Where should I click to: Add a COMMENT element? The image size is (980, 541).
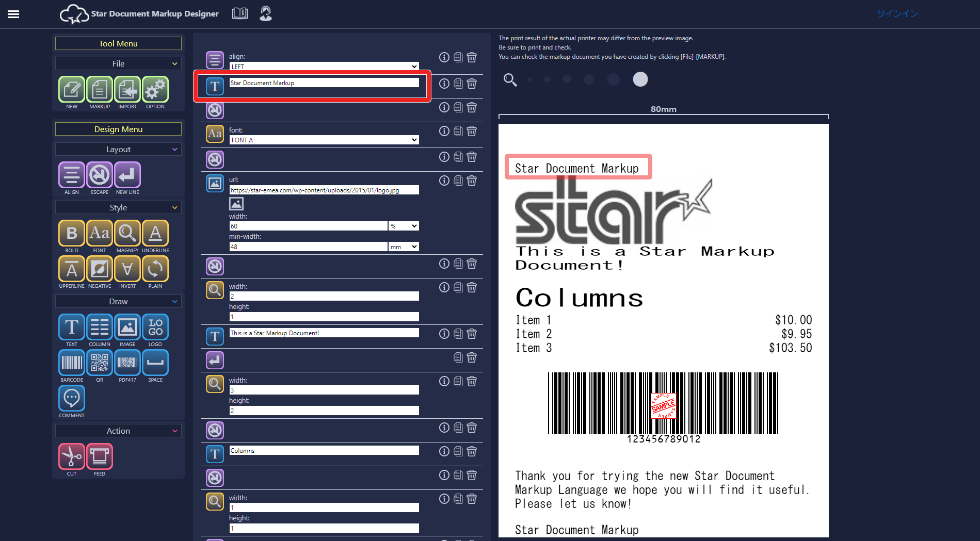pyautogui.click(x=72, y=398)
